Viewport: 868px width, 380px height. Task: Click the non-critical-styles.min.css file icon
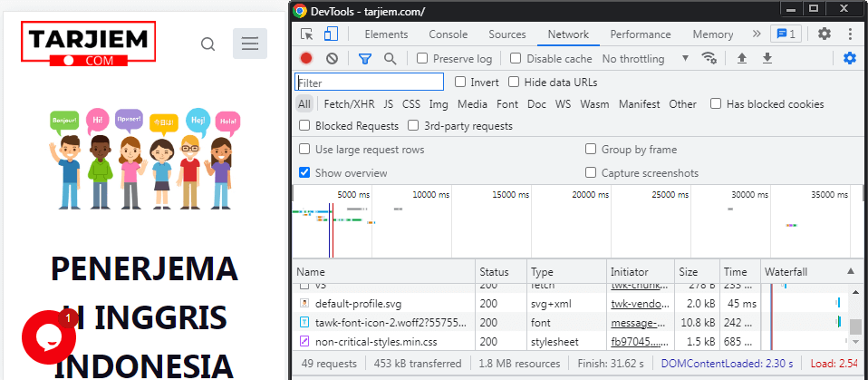coord(304,341)
